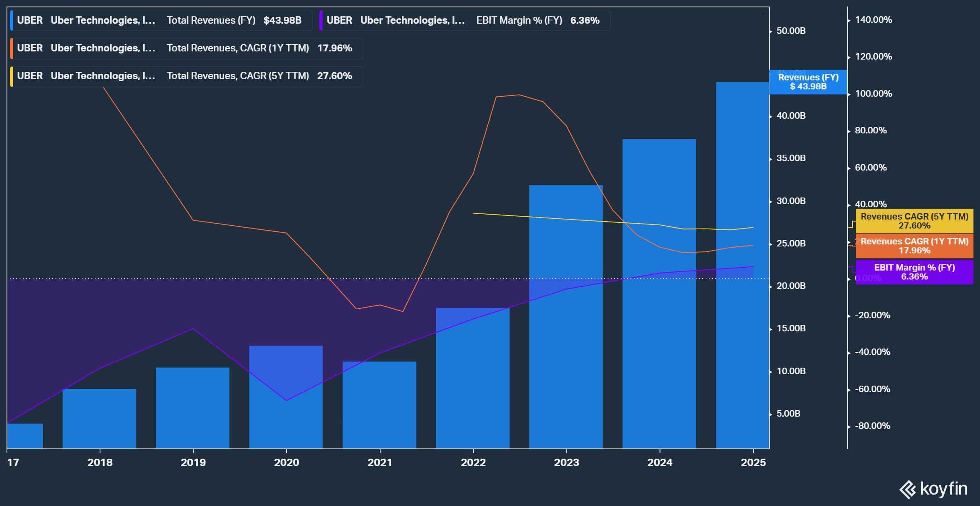The image size is (980, 506).
Task: Click the 2022 label on the time axis
Action: pos(473,462)
